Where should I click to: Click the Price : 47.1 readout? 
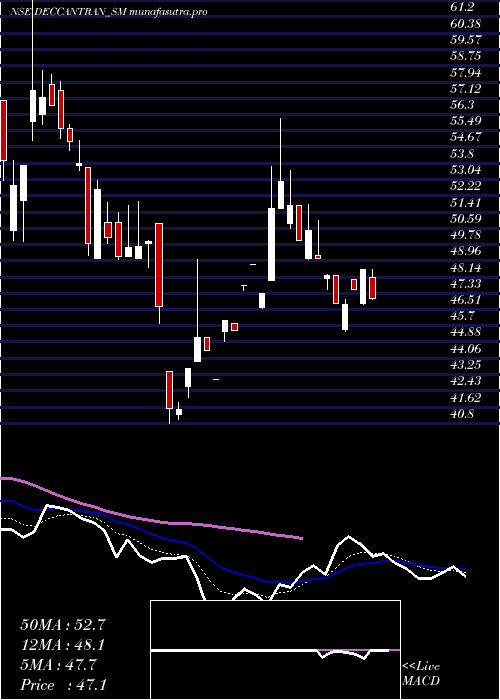pos(63,685)
